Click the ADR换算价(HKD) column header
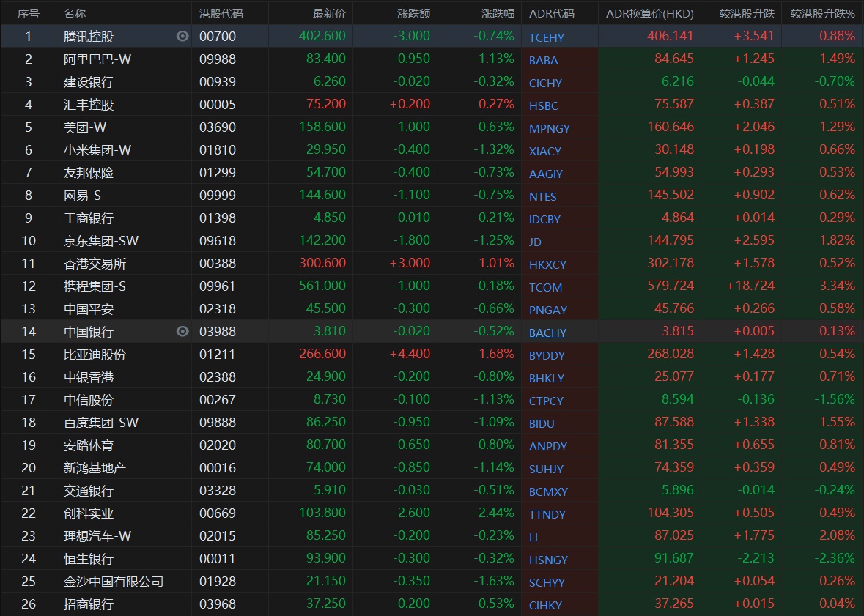The image size is (864, 616). pos(649,14)
